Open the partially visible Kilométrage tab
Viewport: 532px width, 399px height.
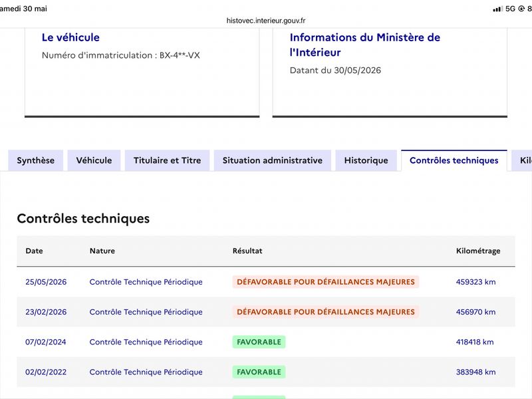click(522, 160)
